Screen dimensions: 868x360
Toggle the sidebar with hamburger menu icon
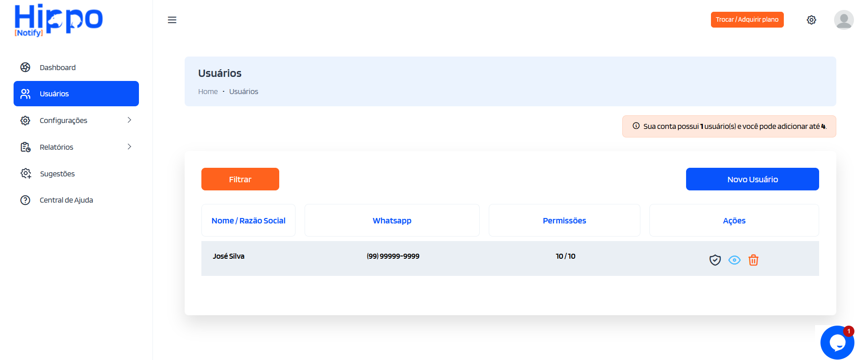tap(172, 20)
